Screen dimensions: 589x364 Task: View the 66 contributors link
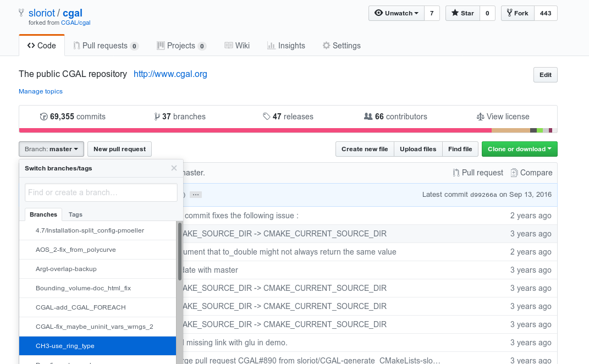[395, 117]
